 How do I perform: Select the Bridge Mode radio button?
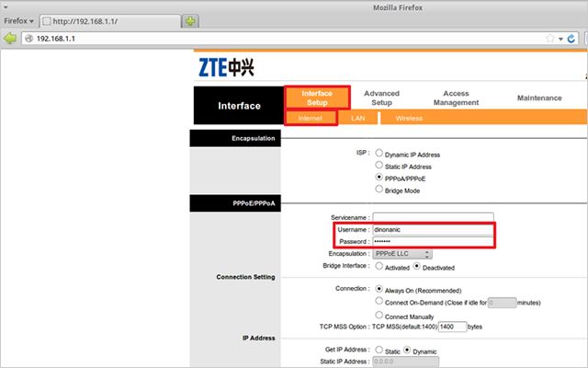pos(379,190)
